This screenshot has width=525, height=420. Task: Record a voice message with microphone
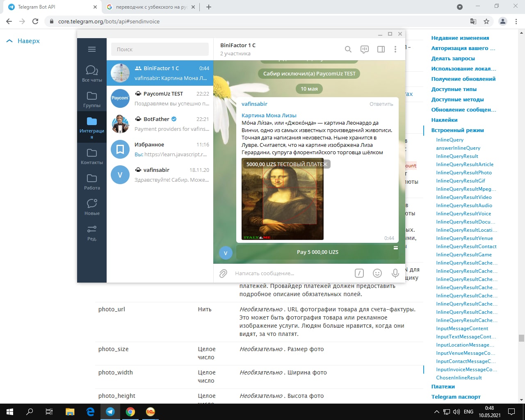[x=395, y=273]
